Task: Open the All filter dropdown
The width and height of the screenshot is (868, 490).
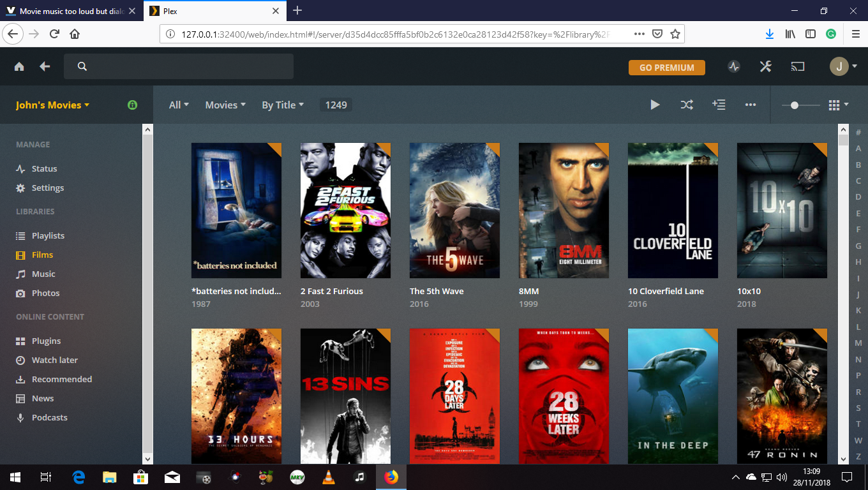Action: 179,105
